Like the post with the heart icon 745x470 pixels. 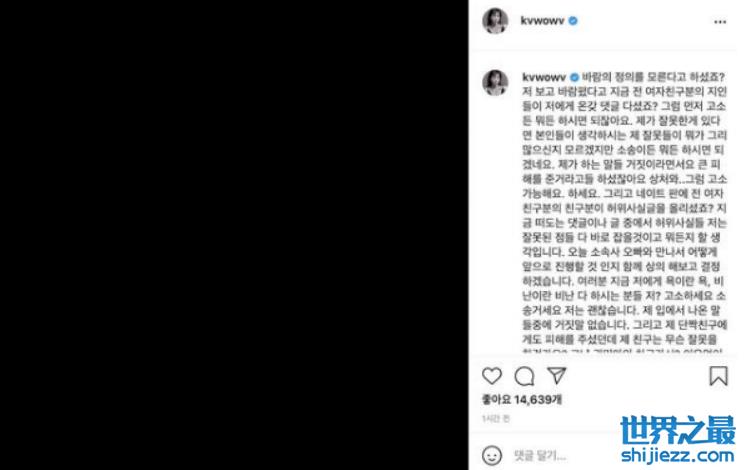492,376
